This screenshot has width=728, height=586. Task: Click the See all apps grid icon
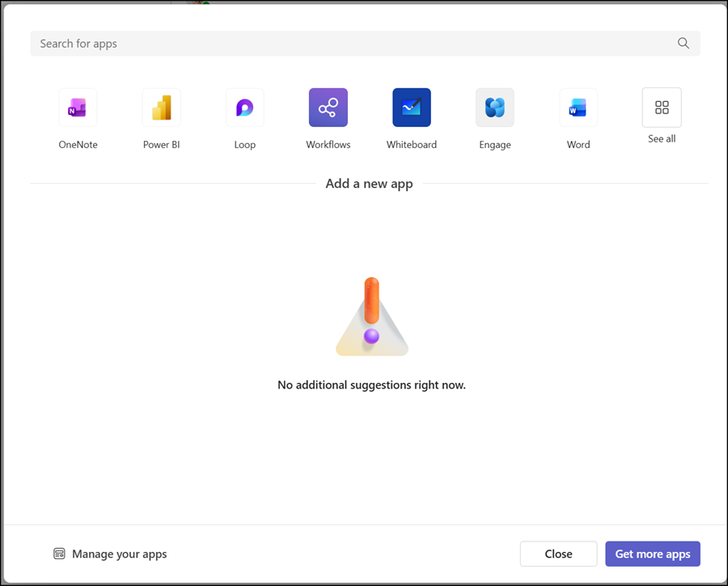pos(662,108)
